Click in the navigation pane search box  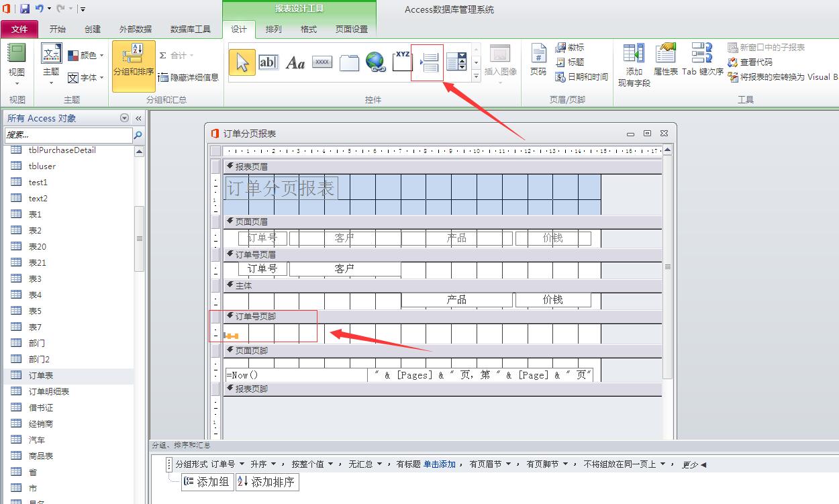click(68, 135)
